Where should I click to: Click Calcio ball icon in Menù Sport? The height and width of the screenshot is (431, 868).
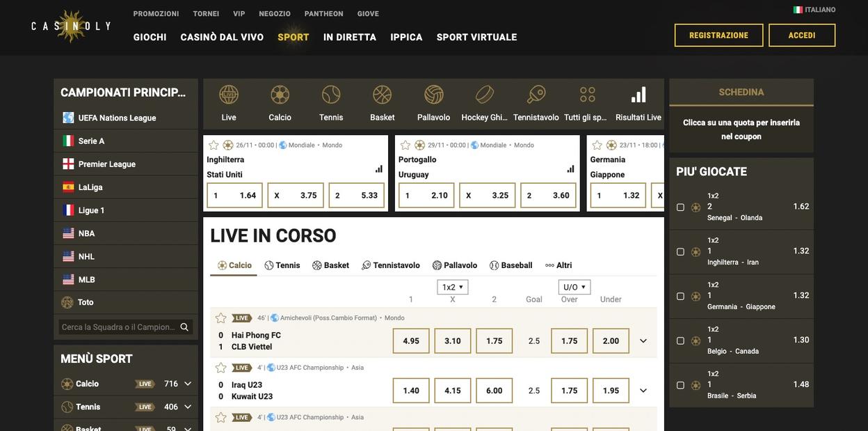67,384
